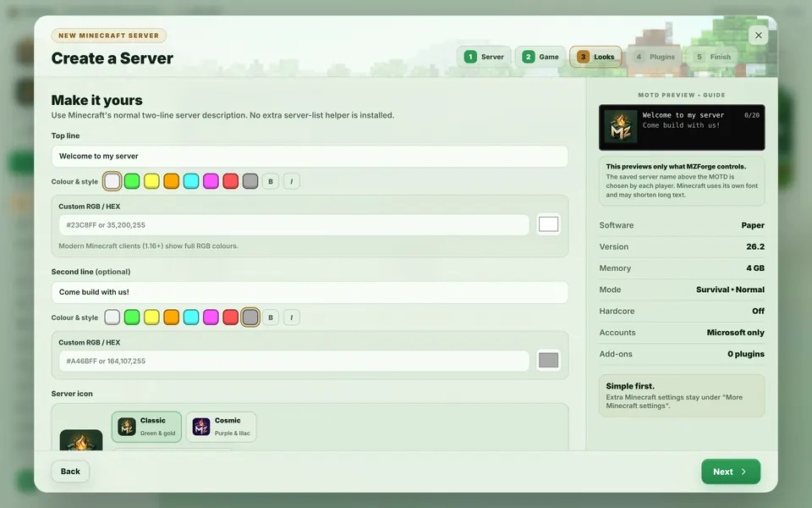The image size is (812, 508).
Task: Pick grey colour for second line
Action: pyautogui.click(x=250, y=317)
